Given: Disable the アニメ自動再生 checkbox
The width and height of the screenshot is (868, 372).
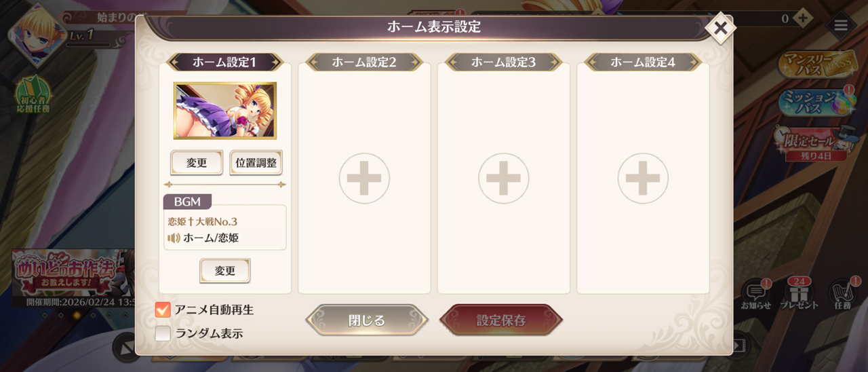Looking at the screenshot, I should pos(163,310).
